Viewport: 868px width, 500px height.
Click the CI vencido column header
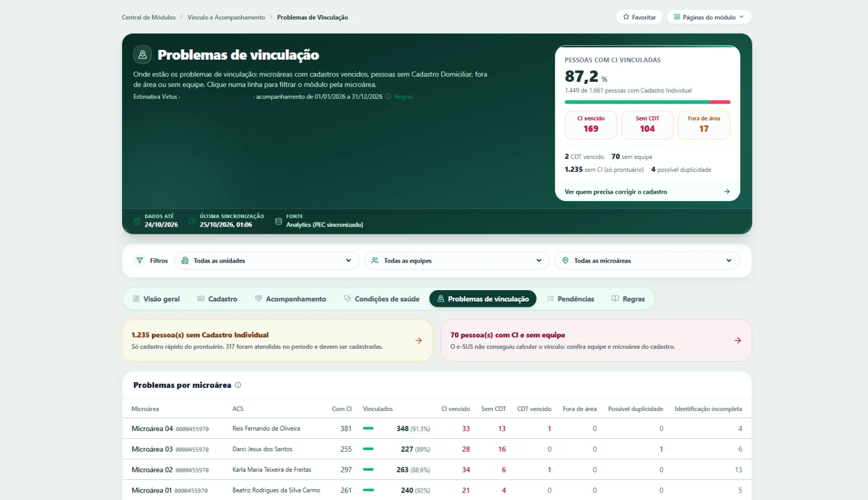456,409
